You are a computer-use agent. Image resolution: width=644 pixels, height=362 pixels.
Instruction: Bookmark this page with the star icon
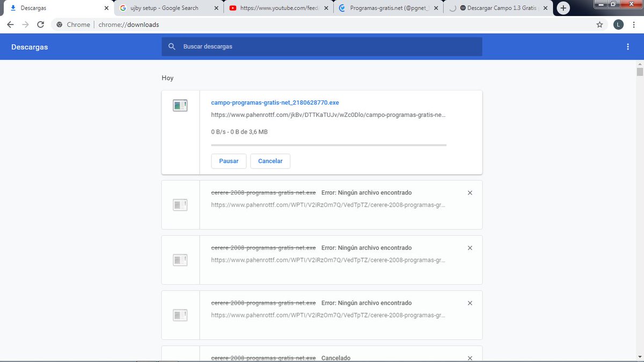tap(599, 25)
